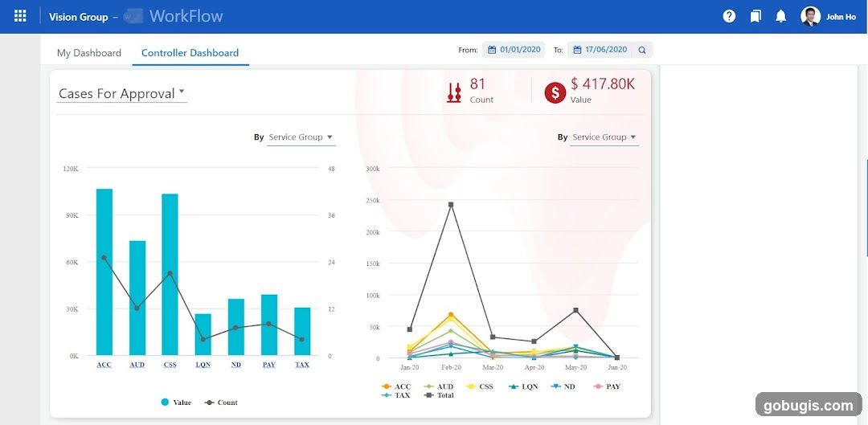Image resolution: width=868 pixels, height=425 pixels.
Task: Click the Count abacus icon
Action: coord(454,92)
